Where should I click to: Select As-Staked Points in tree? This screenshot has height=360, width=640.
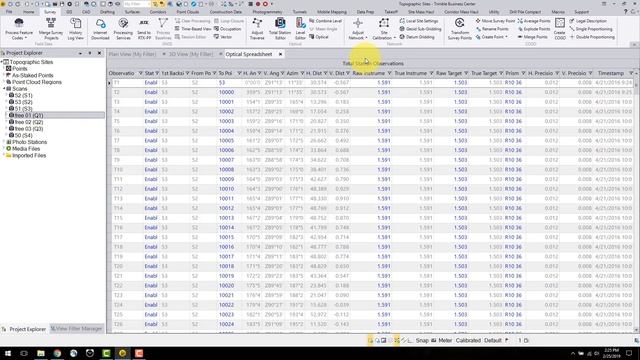tap(33, 76)
